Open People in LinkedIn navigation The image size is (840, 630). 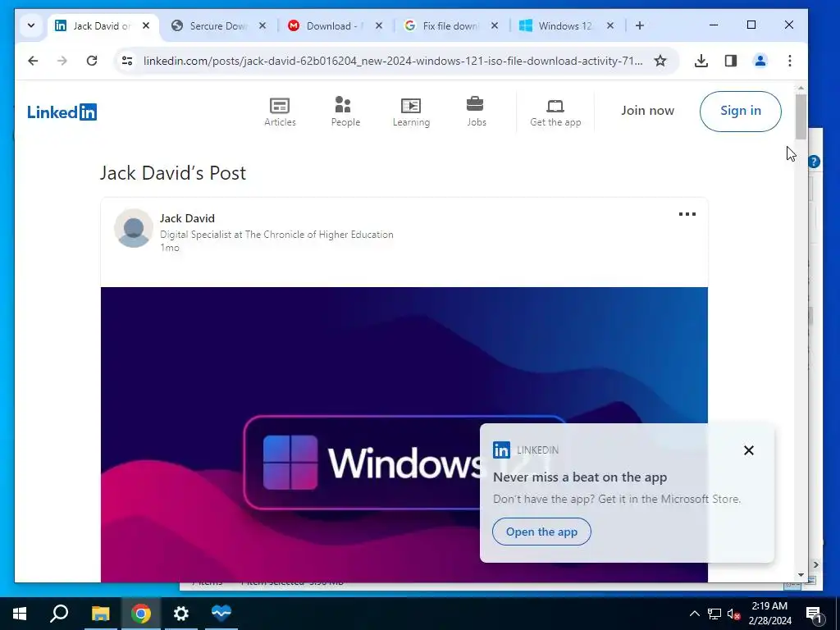tap(345, 112)
